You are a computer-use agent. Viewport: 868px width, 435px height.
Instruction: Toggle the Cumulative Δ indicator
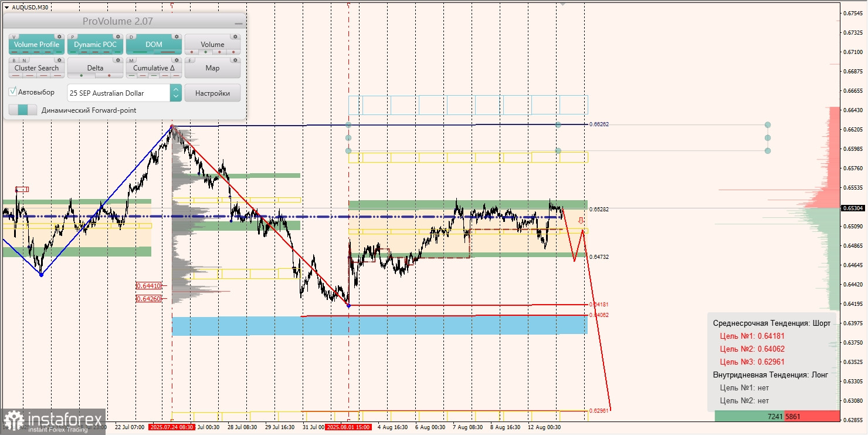coord(154,68)
